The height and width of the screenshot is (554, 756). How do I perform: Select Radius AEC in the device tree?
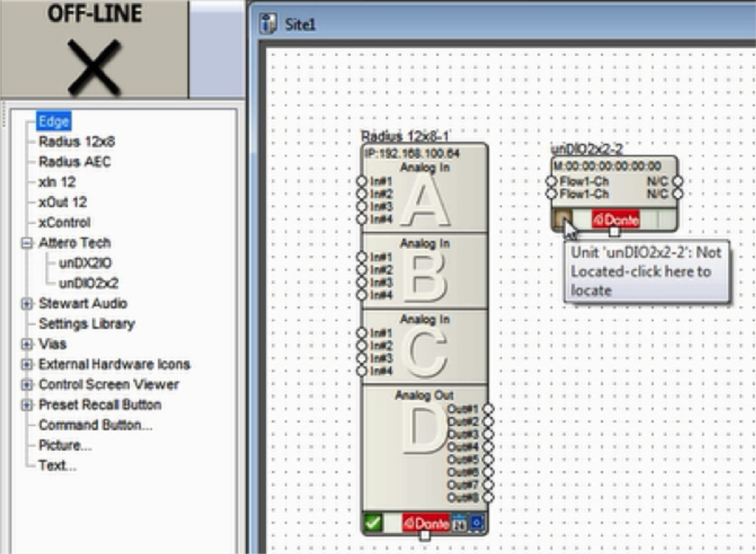tap(75, 162)
